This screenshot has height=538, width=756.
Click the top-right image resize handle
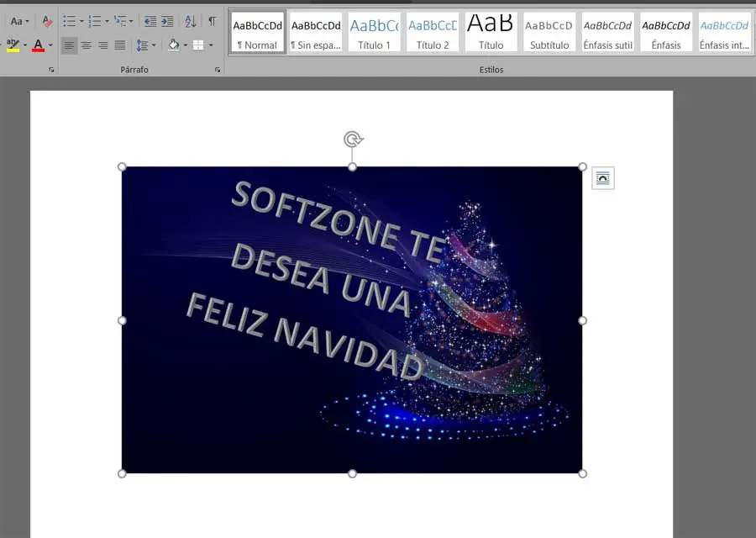pos(582,167)
